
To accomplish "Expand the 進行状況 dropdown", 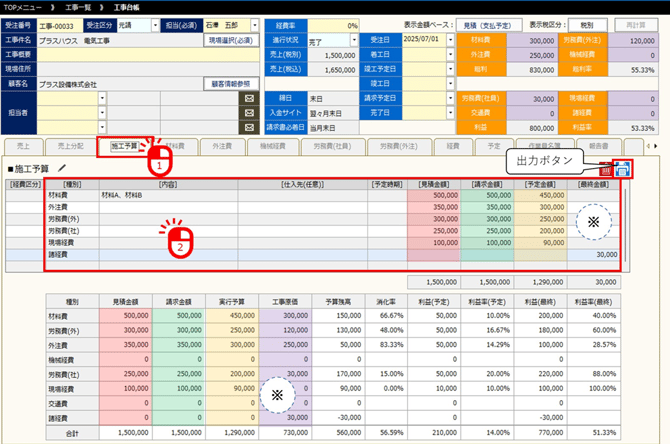I will (x=355, y=43).
